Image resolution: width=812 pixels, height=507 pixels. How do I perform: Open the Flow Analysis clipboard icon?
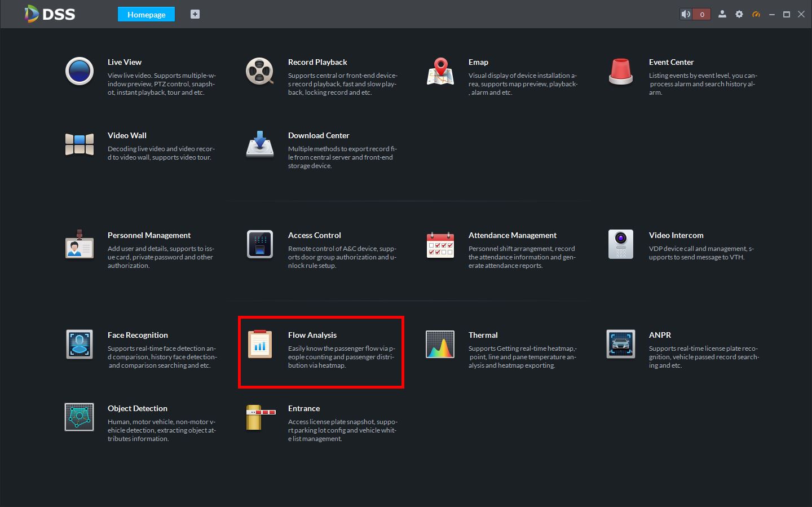click(x=260, y=344)
